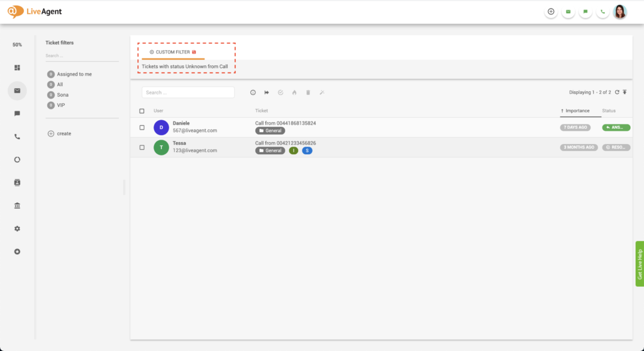Open the Dashboard icon in the sidebar
The height and width of the screenshot is (351, 644).
(x=17, y=67)
